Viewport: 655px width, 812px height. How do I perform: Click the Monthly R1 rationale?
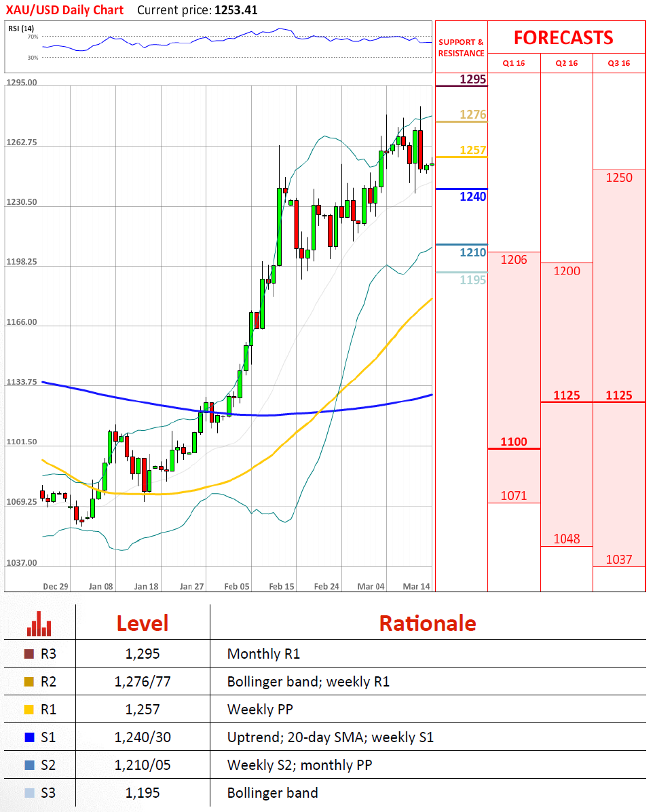tap(263, 654)
